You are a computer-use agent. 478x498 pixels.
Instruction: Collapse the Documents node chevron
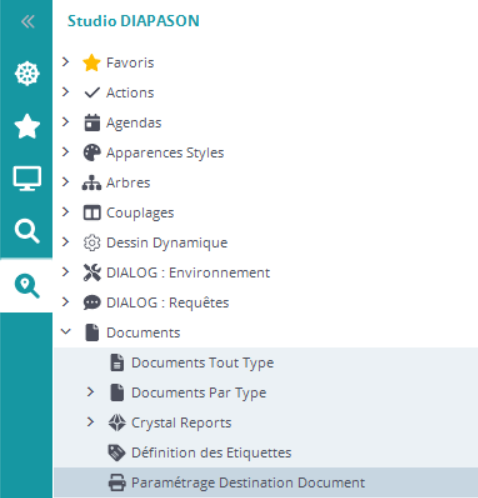pos(66,332)
